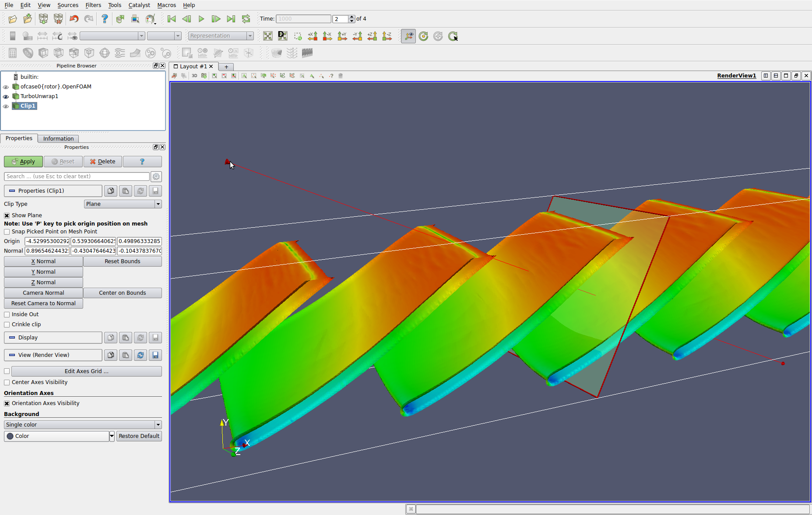
Task: Open the Sources menu
Action: [68, 5]
